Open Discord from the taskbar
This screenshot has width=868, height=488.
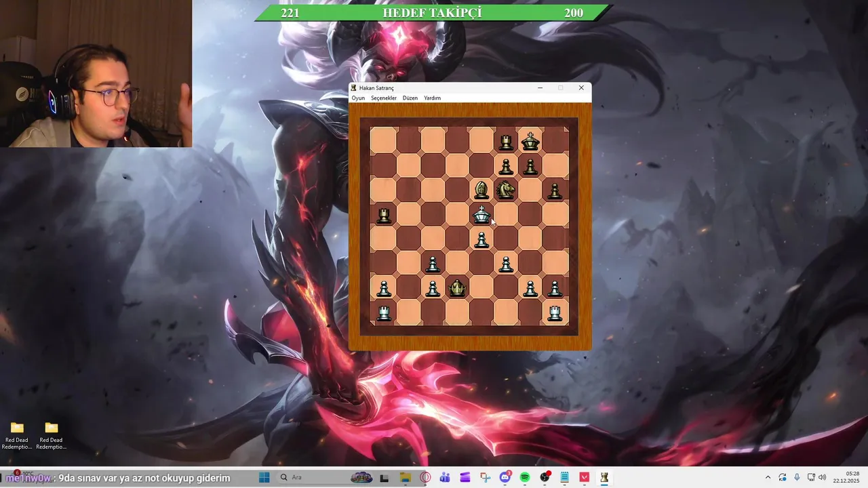[x=505, y=478]
